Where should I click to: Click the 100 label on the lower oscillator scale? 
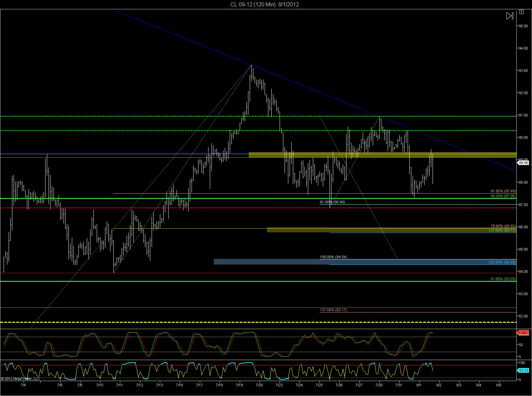point(522,363)
